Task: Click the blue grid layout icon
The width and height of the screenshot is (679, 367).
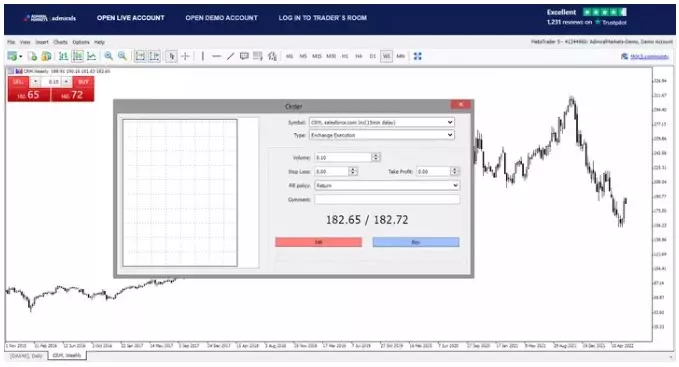Action: (x=417, y=56)
